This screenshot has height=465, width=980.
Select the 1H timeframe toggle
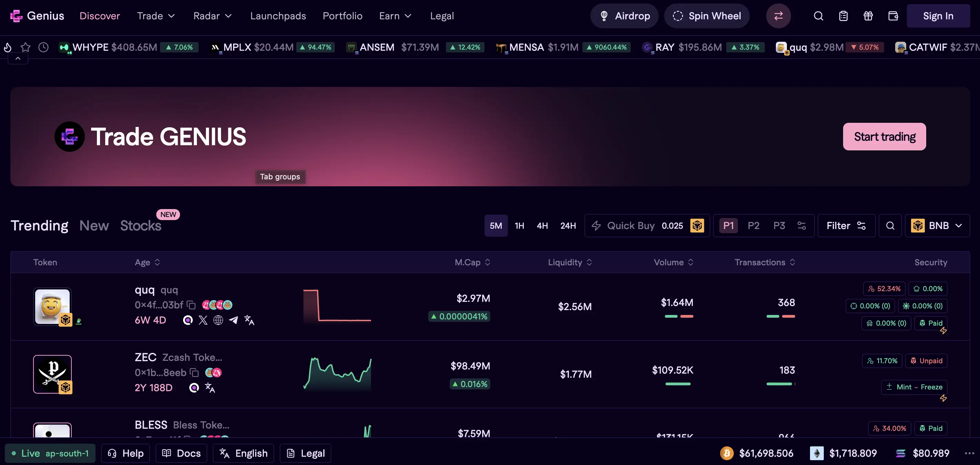click(x=519, y=226)
